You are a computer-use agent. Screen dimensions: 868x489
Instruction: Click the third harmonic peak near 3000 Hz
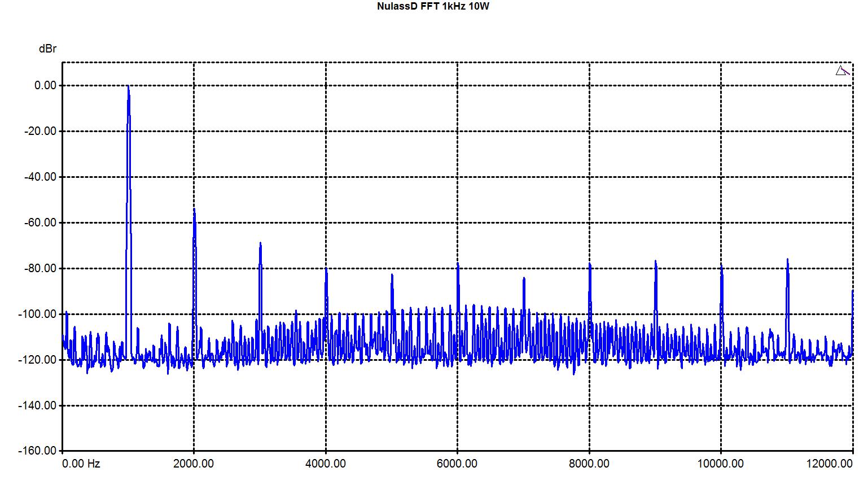click(x=260, y=244)
